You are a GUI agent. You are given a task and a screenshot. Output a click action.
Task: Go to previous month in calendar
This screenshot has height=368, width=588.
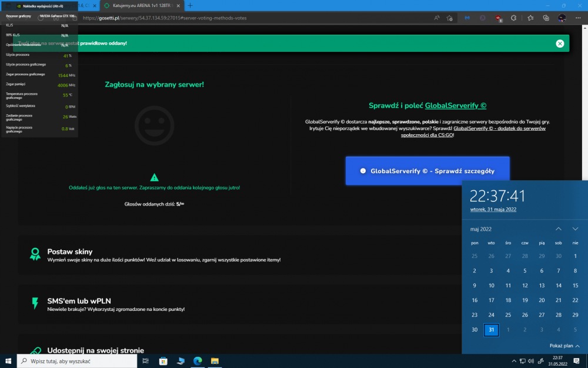pos(559,228)
